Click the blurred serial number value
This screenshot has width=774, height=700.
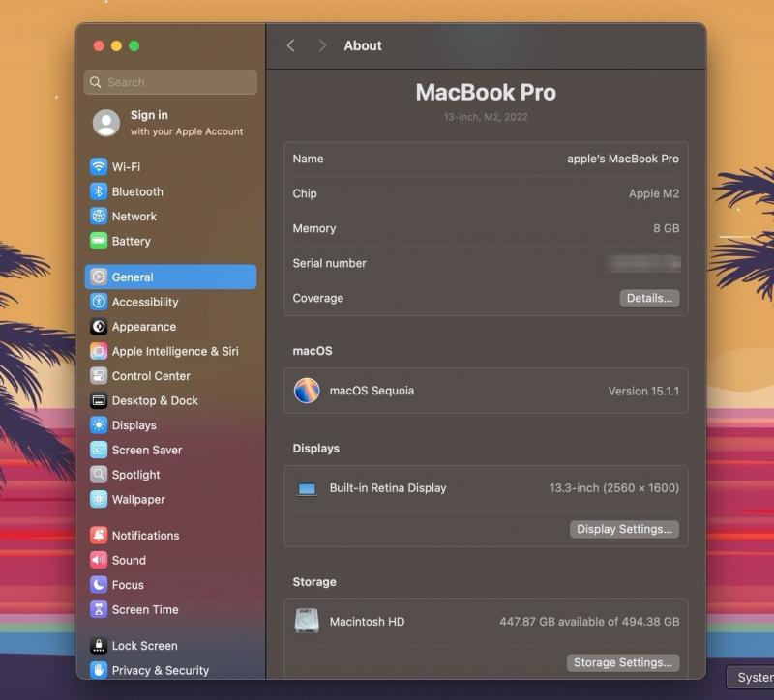643,263
